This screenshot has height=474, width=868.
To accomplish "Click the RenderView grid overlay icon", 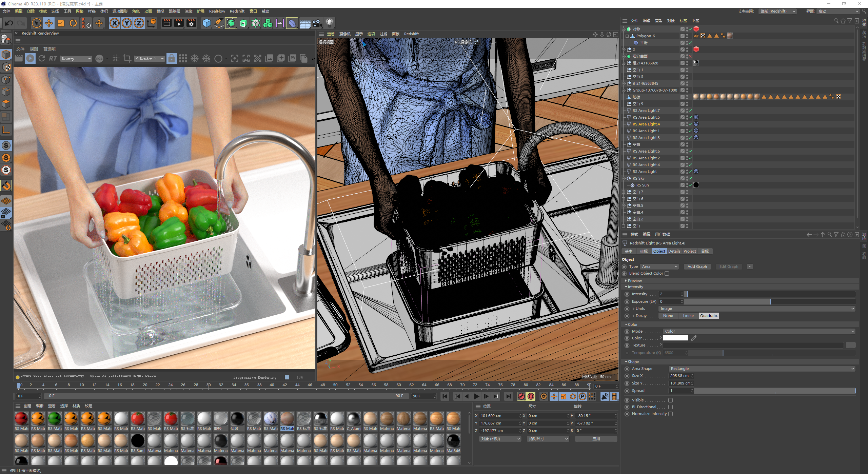I will click(x=183, y=59).
